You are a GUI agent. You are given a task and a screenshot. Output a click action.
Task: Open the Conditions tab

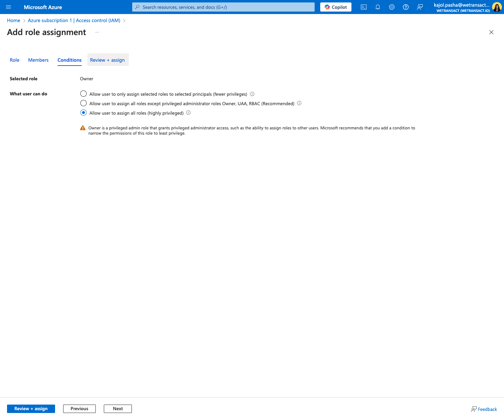click(x=69, y=60)
